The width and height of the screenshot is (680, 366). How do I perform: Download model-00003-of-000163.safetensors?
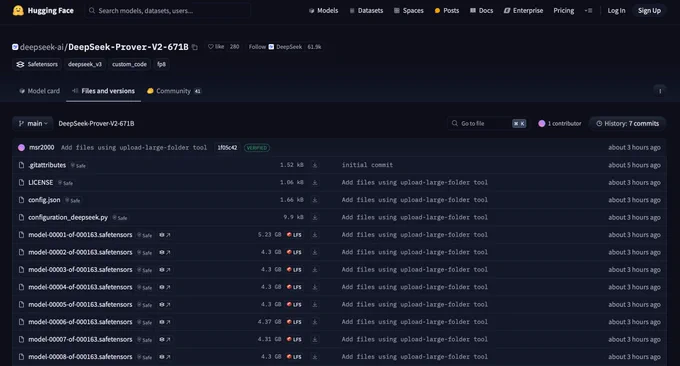[315, 270]
